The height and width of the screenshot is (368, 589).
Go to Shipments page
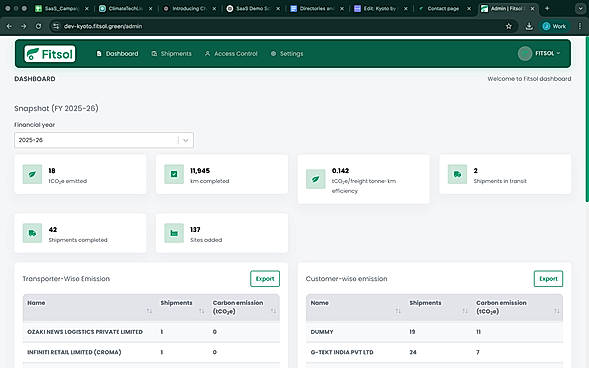pos(172,54)
